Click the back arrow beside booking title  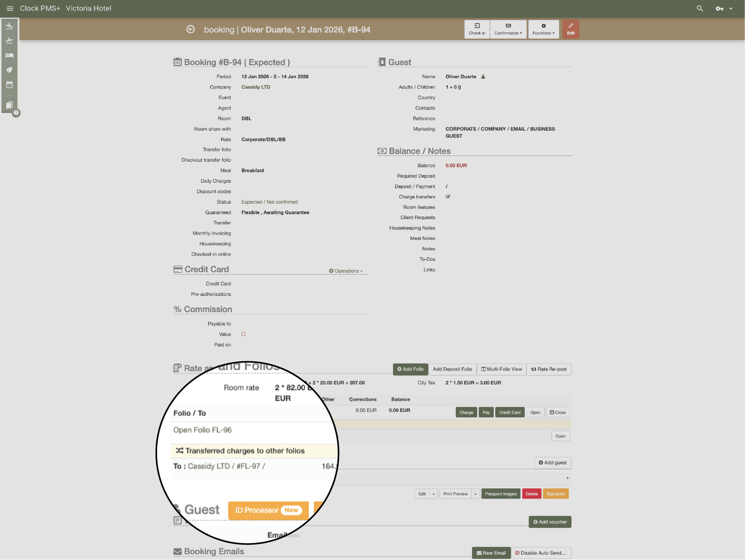pyautogui.click(x=190, y=29)
